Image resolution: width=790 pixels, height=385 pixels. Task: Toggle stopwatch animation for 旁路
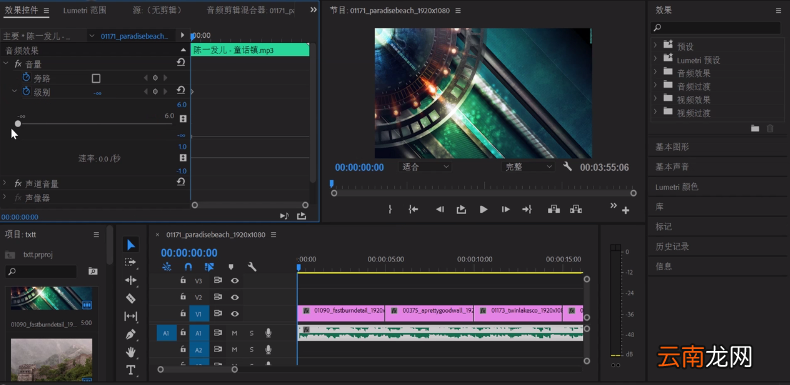[x=26, y=78]
